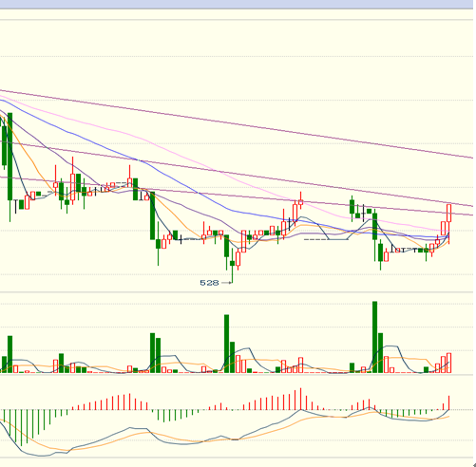476x467 pixels.
Task: Select the second-tallest green volume bar
Action: pos(226,344)
